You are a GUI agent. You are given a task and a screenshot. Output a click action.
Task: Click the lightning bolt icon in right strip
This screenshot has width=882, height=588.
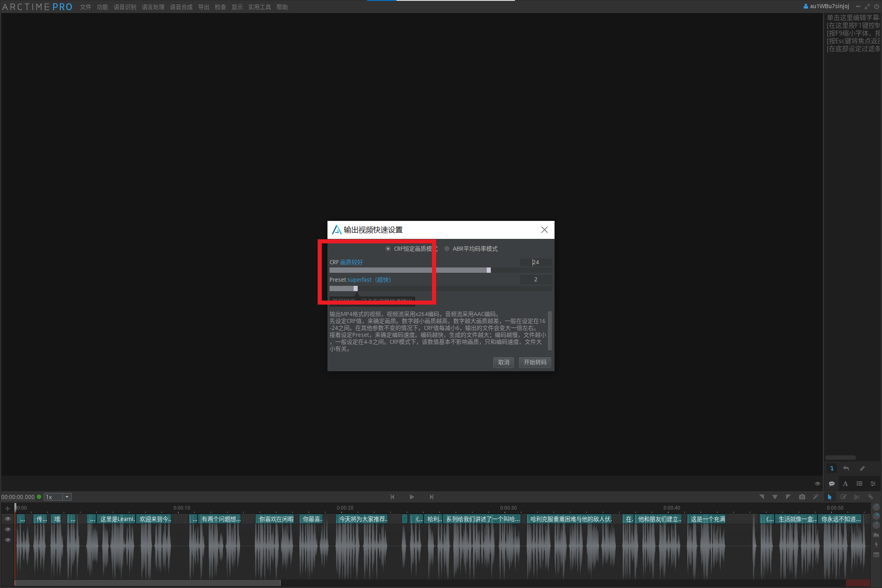click(x=876, y=545)
